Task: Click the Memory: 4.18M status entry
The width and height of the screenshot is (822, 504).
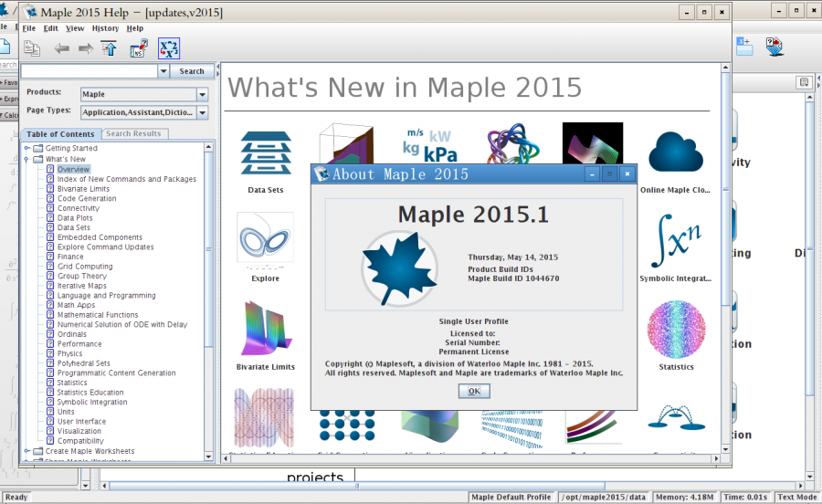Action: click(x=685, y=498)
